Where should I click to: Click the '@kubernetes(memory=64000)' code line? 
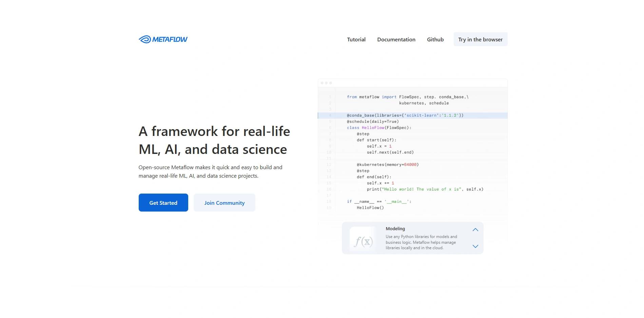[x=388, y=164]
